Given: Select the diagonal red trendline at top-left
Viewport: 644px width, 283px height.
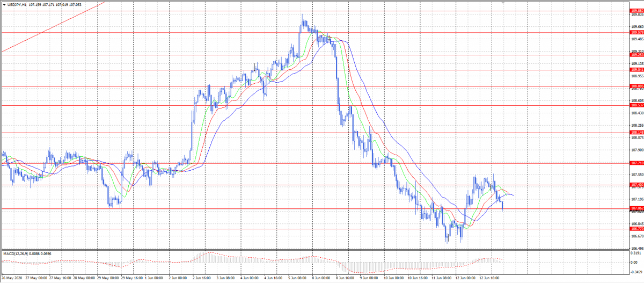Looking at the screenshot, I should click(x=53, y=27).
